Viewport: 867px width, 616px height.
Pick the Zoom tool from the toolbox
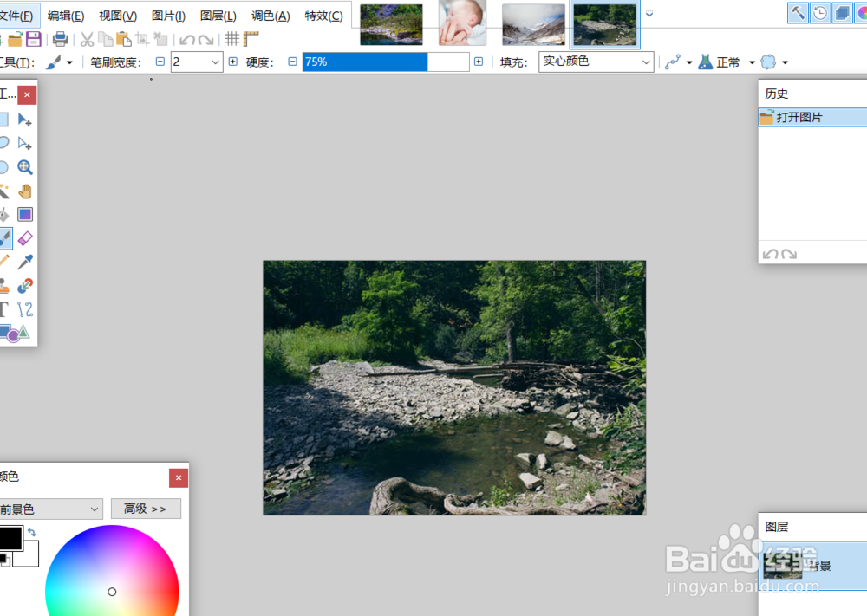click(x=25, y=166)
